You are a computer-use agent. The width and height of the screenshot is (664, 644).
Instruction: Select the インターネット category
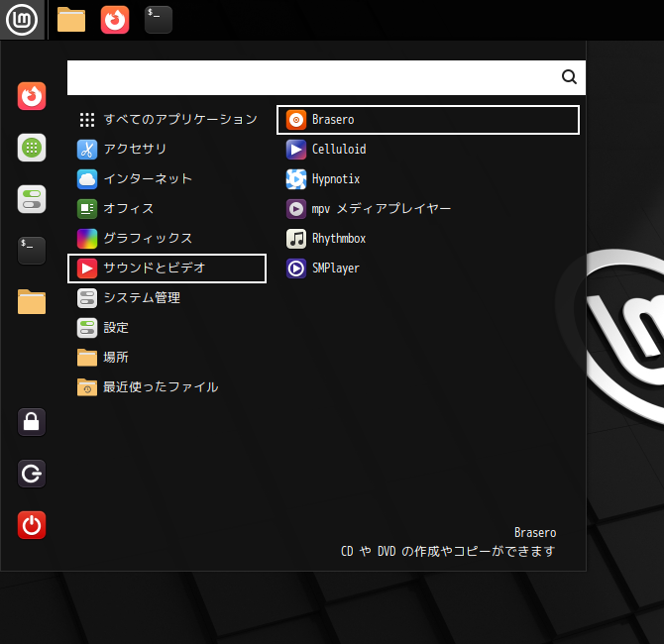(166, 178)
